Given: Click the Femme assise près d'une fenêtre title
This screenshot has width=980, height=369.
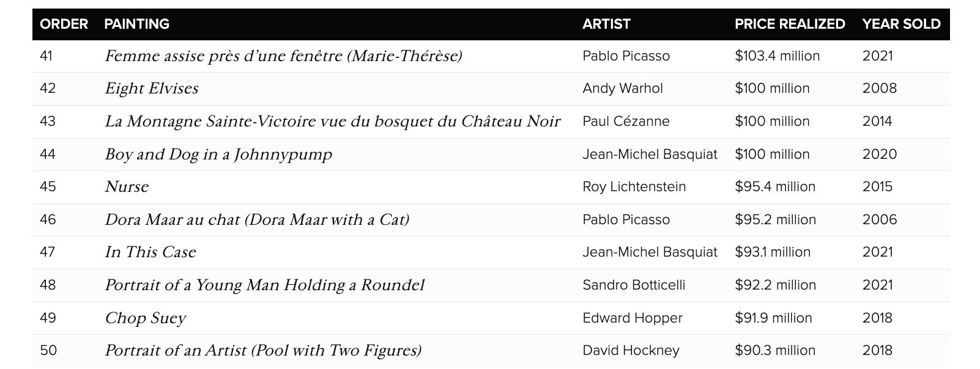Looking at the screenshot, I should pyautogui.click(x=283, y=56).
